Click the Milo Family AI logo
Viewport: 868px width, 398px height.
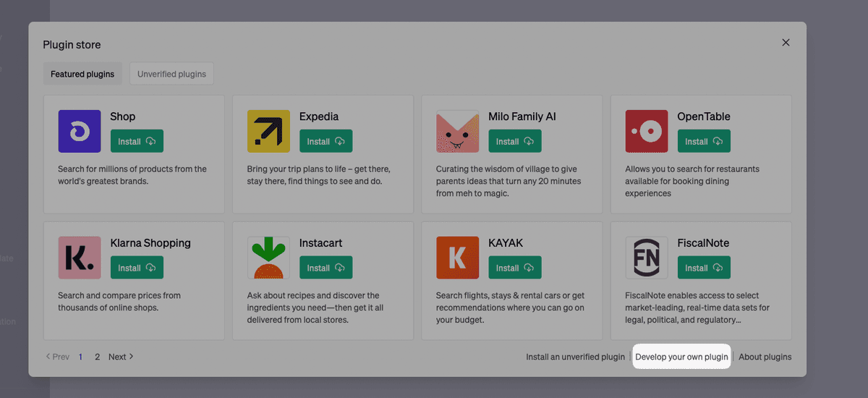457,131
